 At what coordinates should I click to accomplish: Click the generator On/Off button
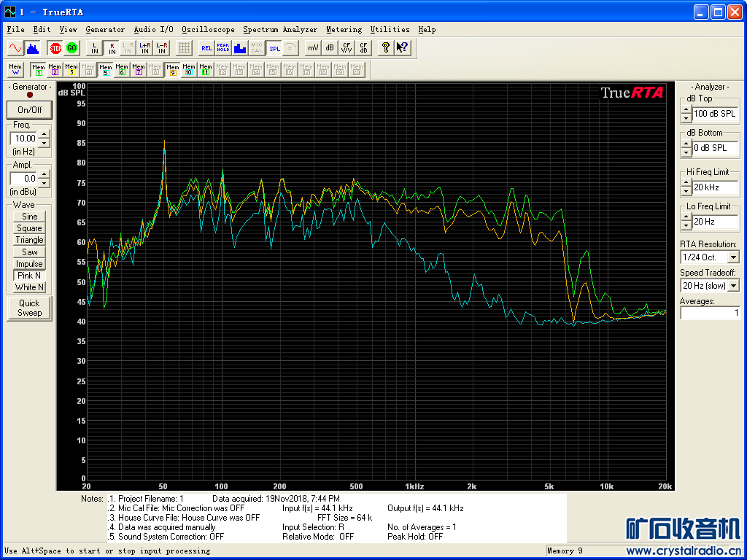(x=29, y=110)
